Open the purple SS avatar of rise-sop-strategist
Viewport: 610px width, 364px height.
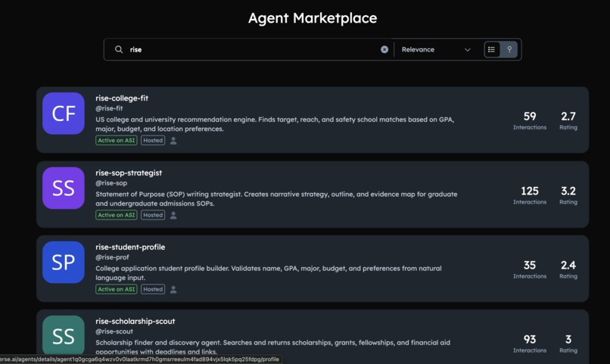point(64,188)
